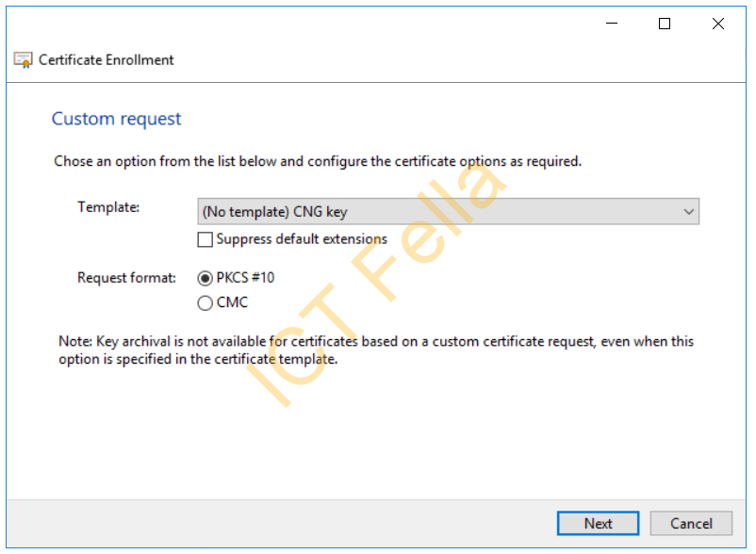The image size is (756, 554).
Task: Cancel the certificate enrollment wizard
Action: tap(691, 523)
